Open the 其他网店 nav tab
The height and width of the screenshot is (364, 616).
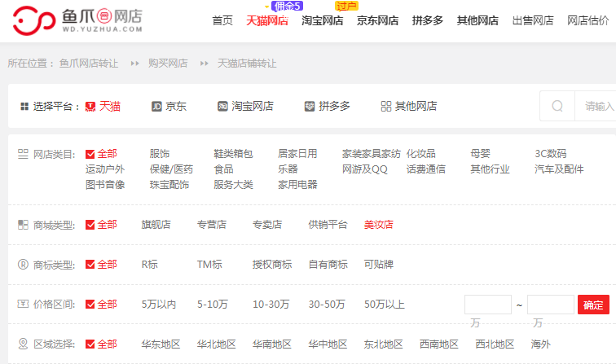pos(477,20)
